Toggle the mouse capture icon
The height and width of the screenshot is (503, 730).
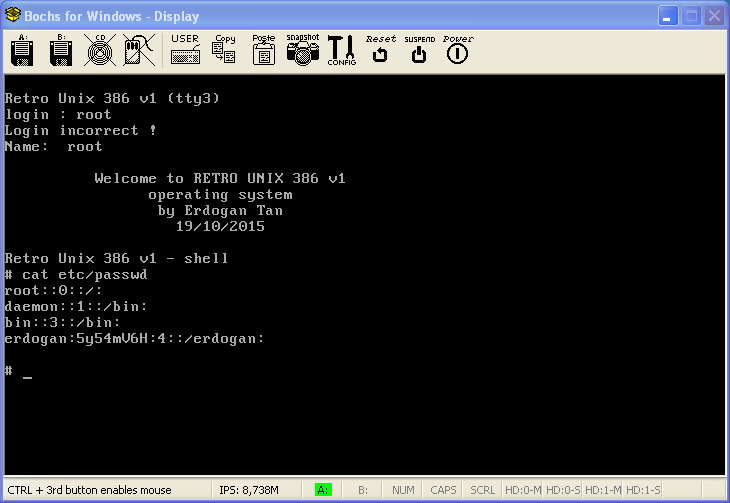(x=138, y=50)
